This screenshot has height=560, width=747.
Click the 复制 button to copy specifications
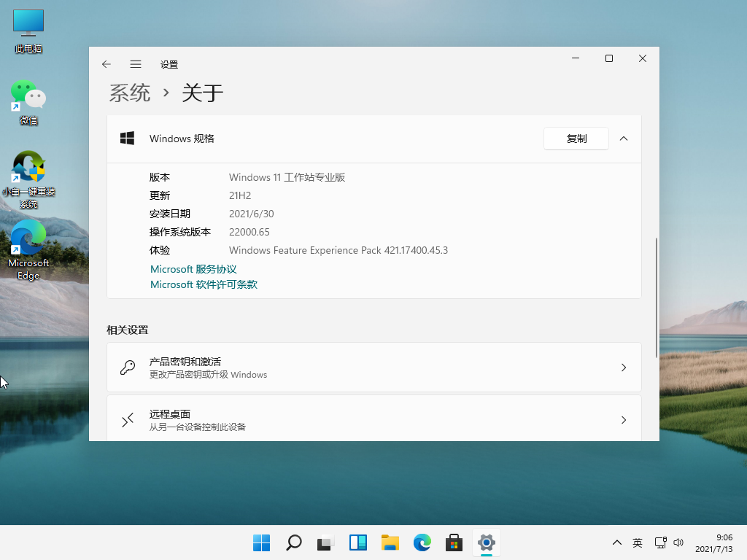point(576,138)
